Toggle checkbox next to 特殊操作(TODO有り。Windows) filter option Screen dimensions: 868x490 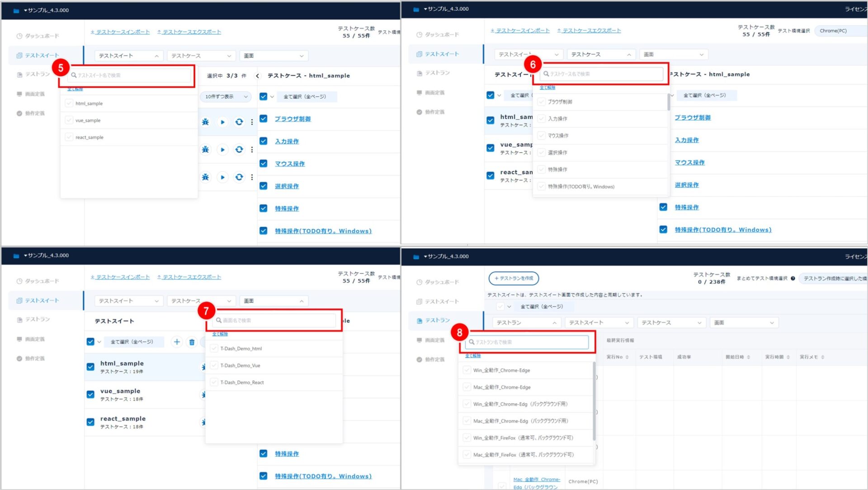point(541,186)
